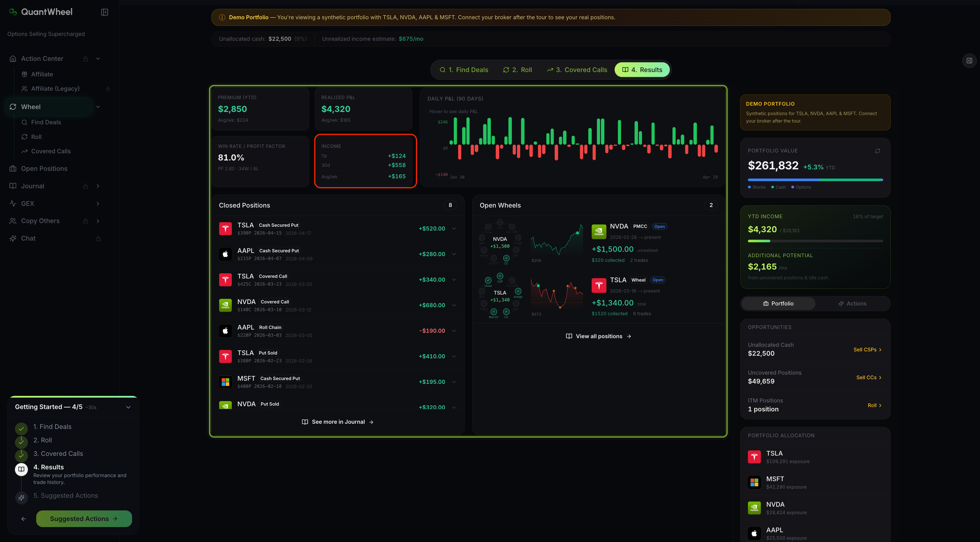Click the MSFT logo in closed positions
Viewport: 980px width, 542px height.
click(225, 382)
